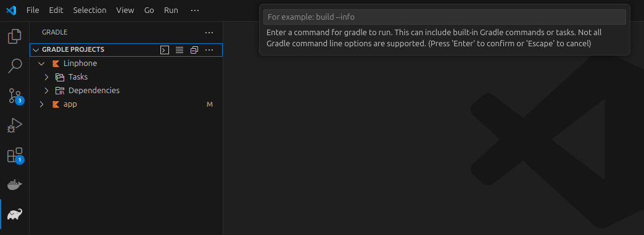Open the Run and Debug view
The image size is (644, 235).
(x=15, y=125)
